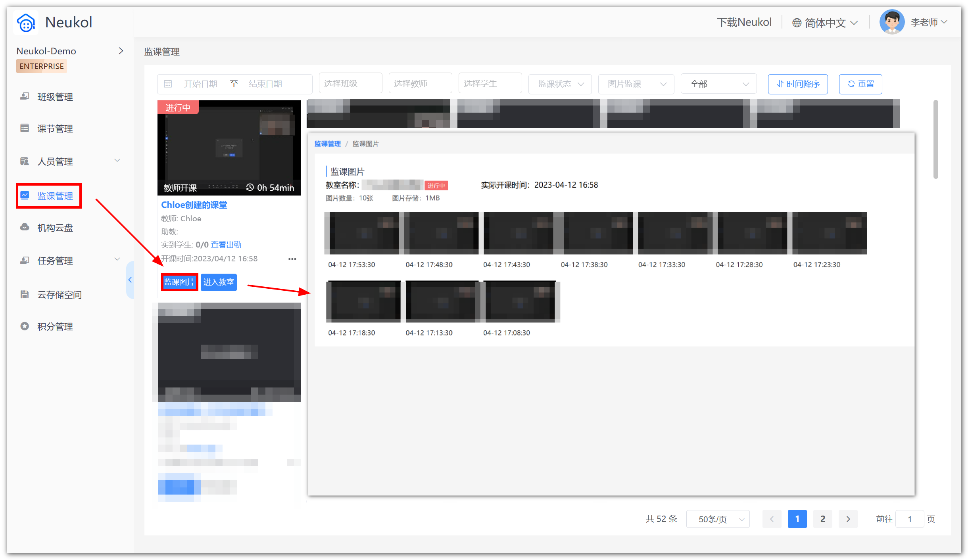Click the three-dot more options icon
The image size is (968, 560).
click(x=292, y=259)
